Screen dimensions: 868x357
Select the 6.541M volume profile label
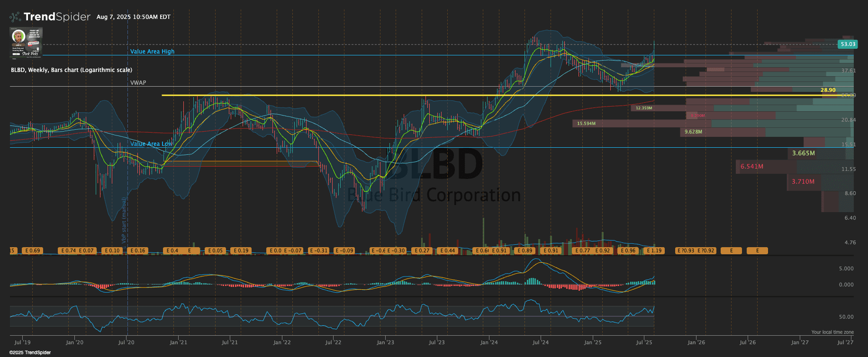[752, 167]
